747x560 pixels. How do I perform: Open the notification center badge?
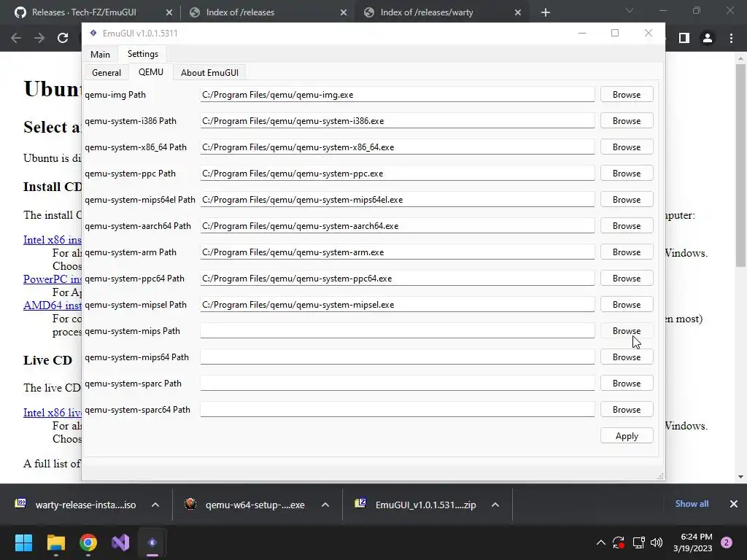pyautogui.click(x=727, y=542)
